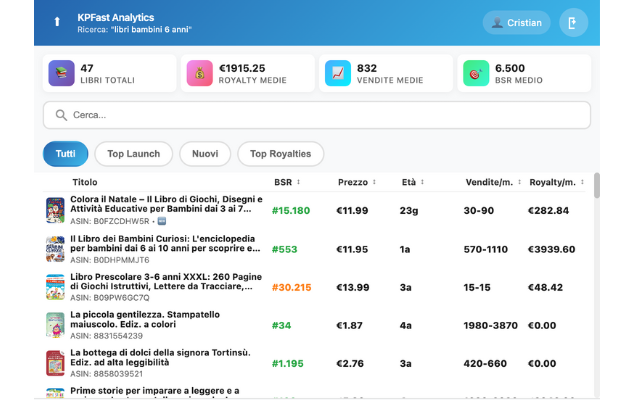Viewport: 640px width, 400px height.
Task: Click BSR value #1.195
Action: (288, 364)
